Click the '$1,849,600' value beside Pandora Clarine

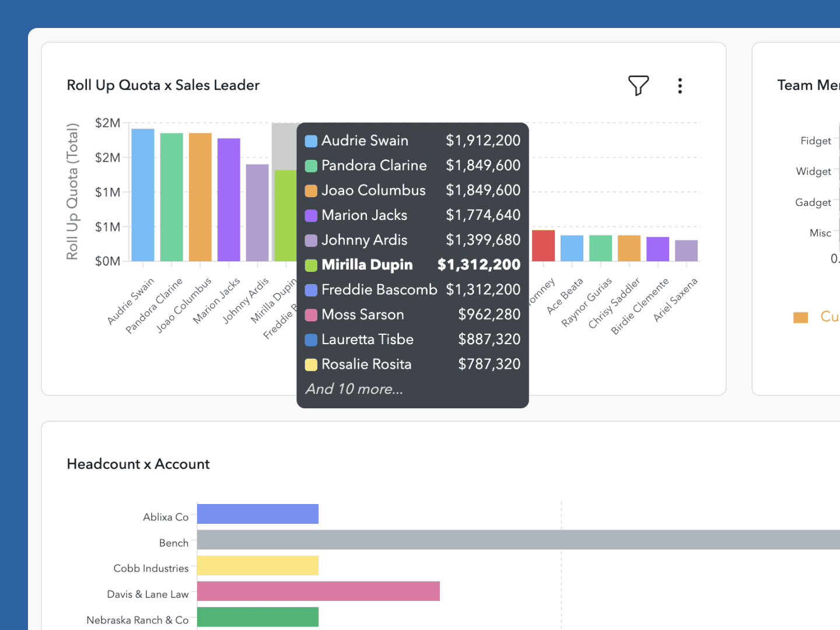point(483,166)
